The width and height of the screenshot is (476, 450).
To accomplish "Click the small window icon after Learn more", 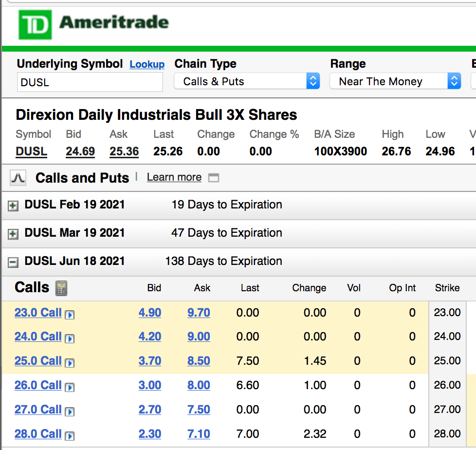I will click(214, 177).
